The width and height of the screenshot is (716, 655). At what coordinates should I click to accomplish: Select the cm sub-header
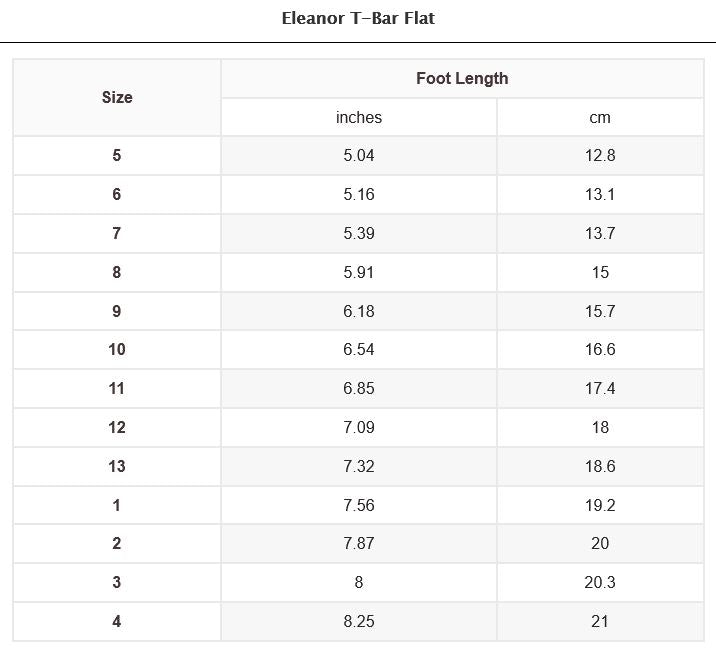(600, 117)
